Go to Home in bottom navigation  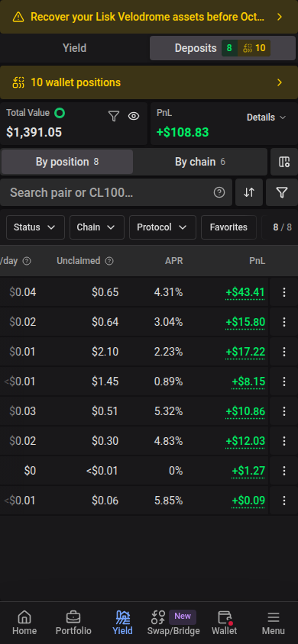pos(24,623)
